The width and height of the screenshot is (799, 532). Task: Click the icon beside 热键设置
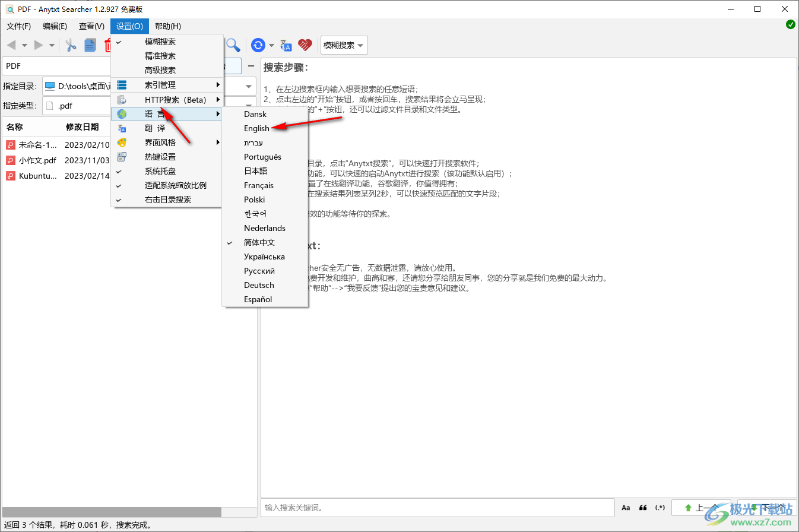(122, 157)
